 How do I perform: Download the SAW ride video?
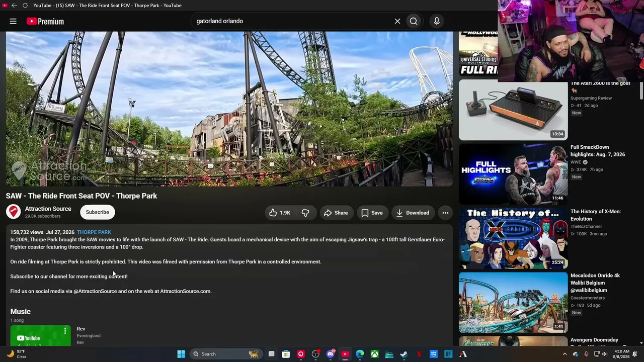(413, 213)
